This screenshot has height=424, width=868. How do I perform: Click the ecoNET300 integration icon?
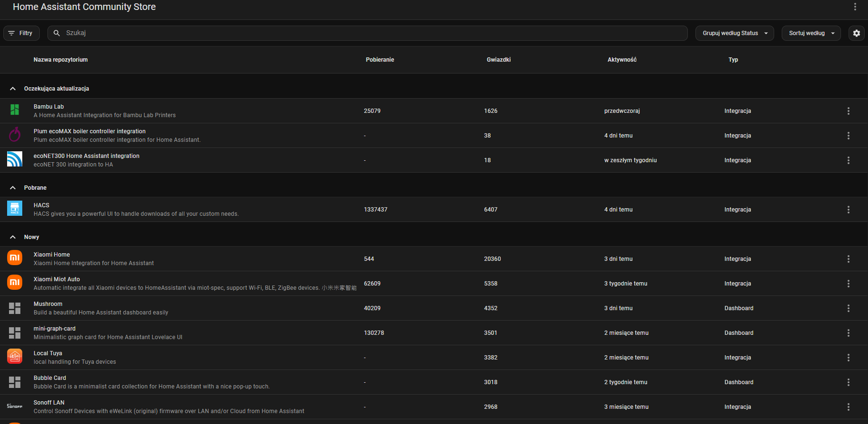pyautogui.click(x=15, y=159)
